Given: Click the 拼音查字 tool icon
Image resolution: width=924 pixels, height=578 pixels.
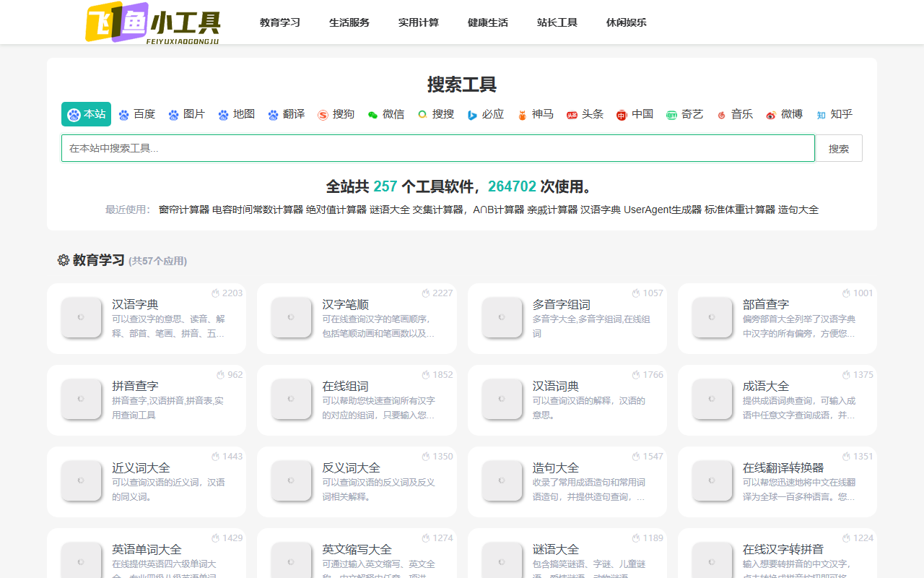Looking at the screenshot, I should (x=81, y=399).
